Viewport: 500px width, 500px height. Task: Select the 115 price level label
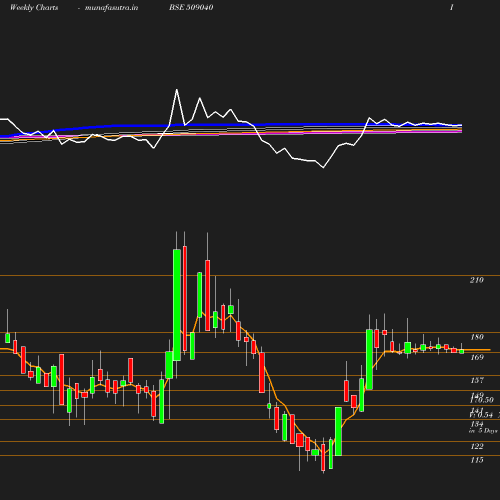477,460
